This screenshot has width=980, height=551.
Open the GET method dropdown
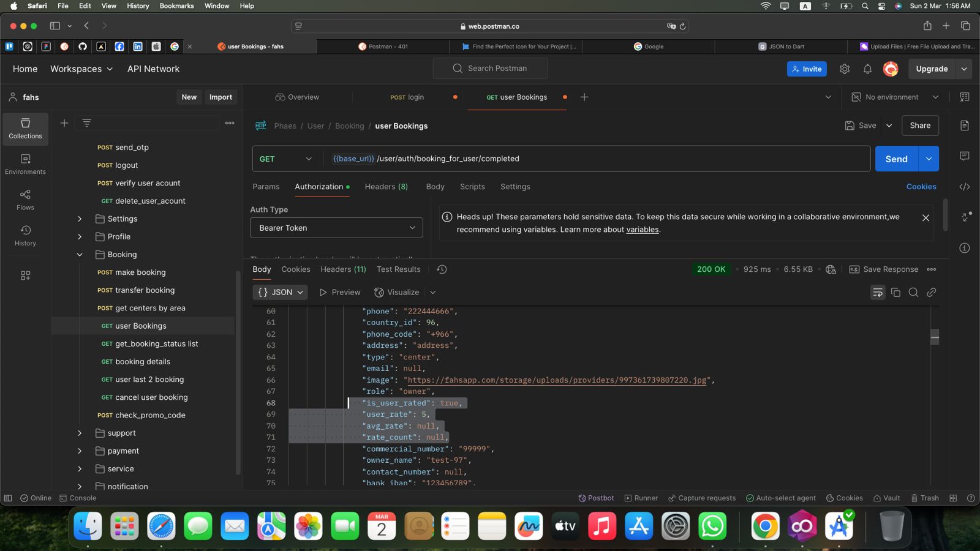(285, 159)
